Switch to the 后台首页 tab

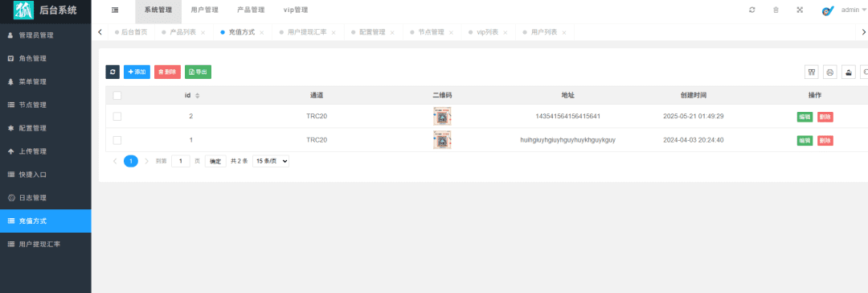coord(131,32)
